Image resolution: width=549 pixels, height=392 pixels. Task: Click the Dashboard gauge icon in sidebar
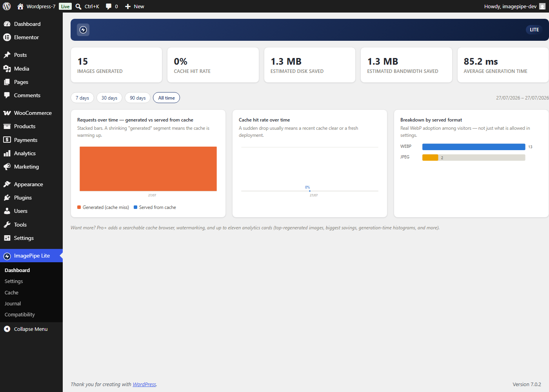(x=7, y=24)
